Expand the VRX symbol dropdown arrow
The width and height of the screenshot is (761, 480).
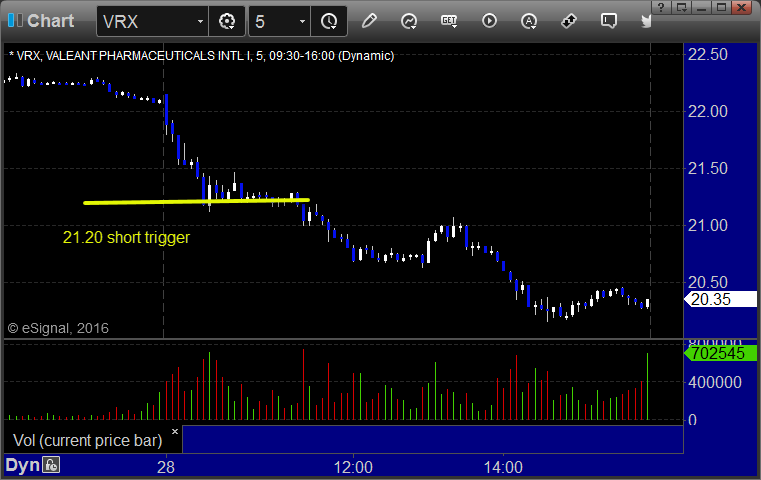(x=200, y=21)
